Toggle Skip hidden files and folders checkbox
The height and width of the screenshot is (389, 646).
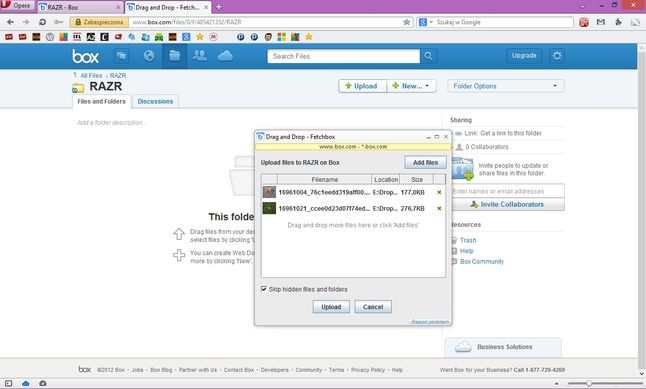click(x=264, y=289)
